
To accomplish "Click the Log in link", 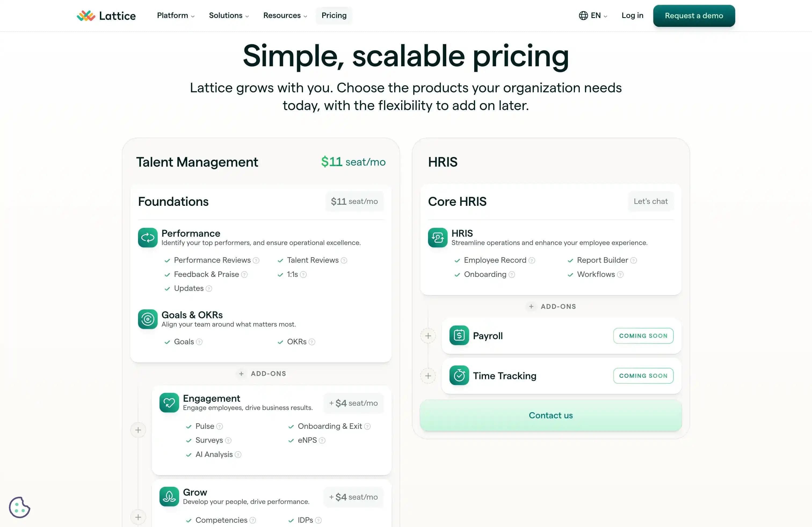I will (633, 15).
